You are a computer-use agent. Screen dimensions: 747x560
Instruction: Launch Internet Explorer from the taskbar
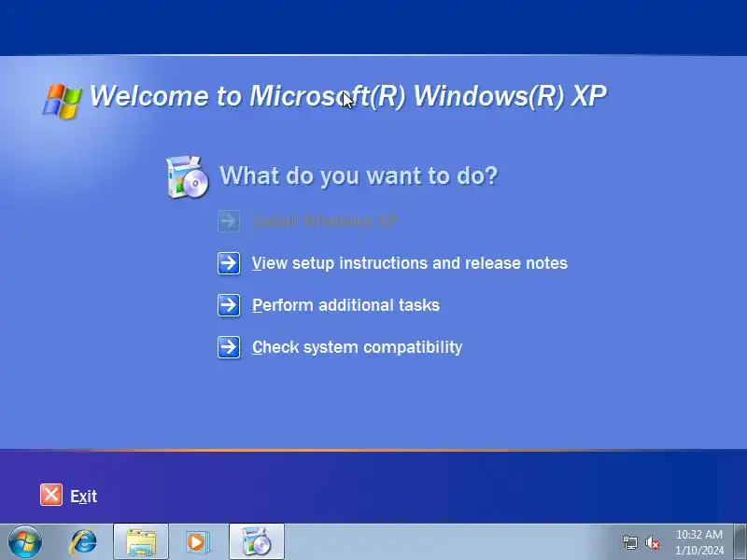[84, 542]
